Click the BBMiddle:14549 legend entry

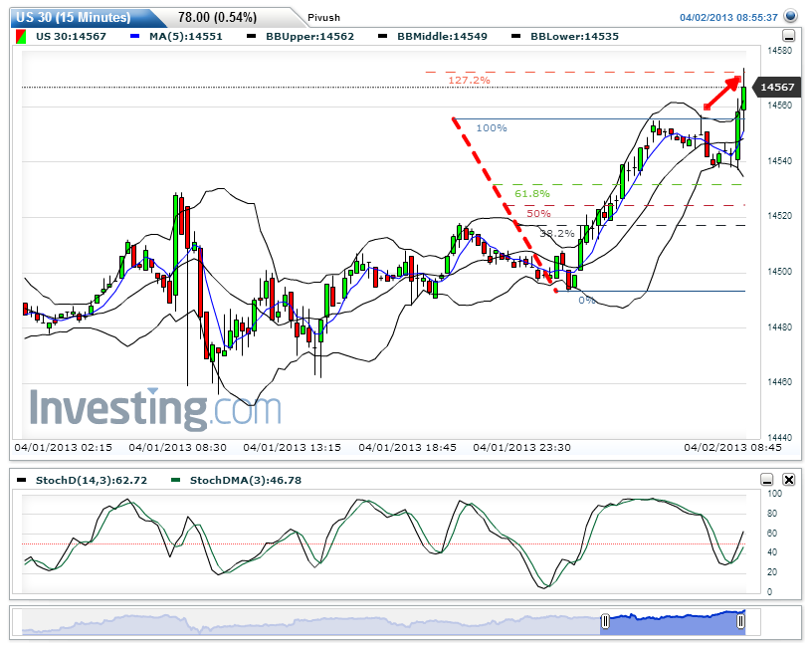tap(442, 36)
